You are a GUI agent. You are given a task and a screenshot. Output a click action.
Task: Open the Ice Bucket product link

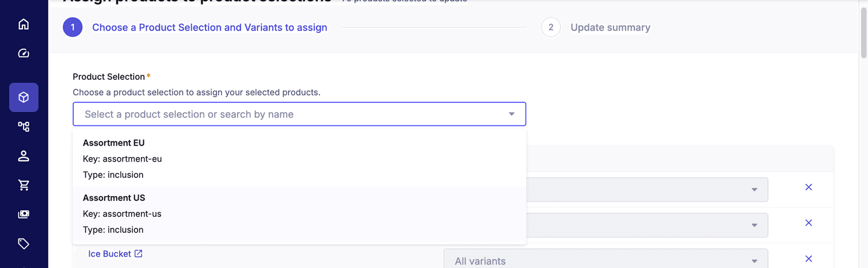pyautogui.click(x=109, y=254)
